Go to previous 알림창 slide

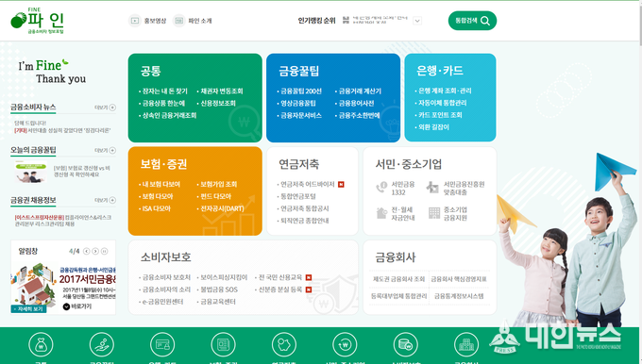(x=87, y=251)
